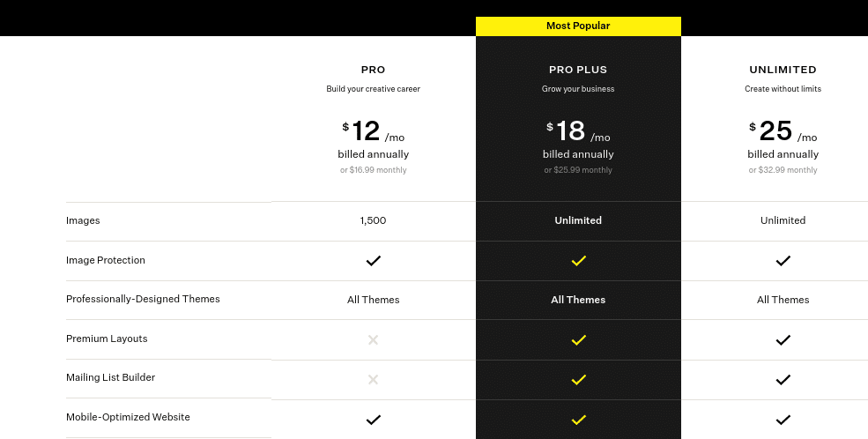The width and height of the screenshot is (868, 439).
Task: Click the 1,500 images value under Pro
Action: (x=373, y=220)
